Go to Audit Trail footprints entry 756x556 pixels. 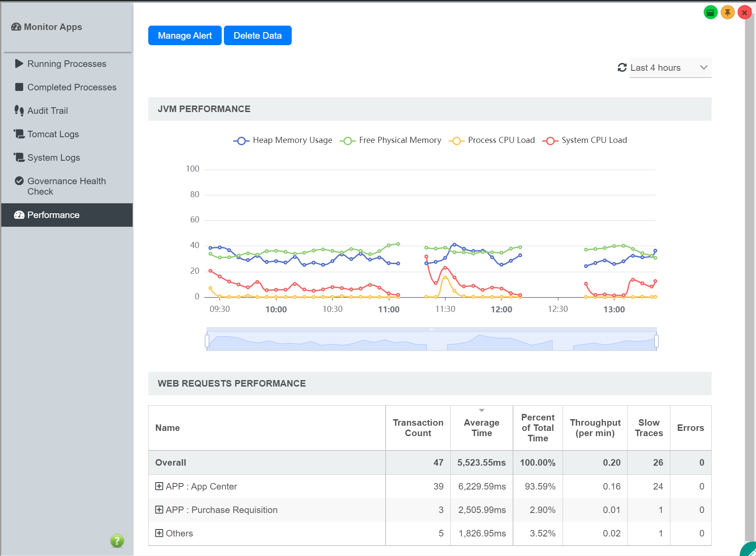click(x=47, y=111)
